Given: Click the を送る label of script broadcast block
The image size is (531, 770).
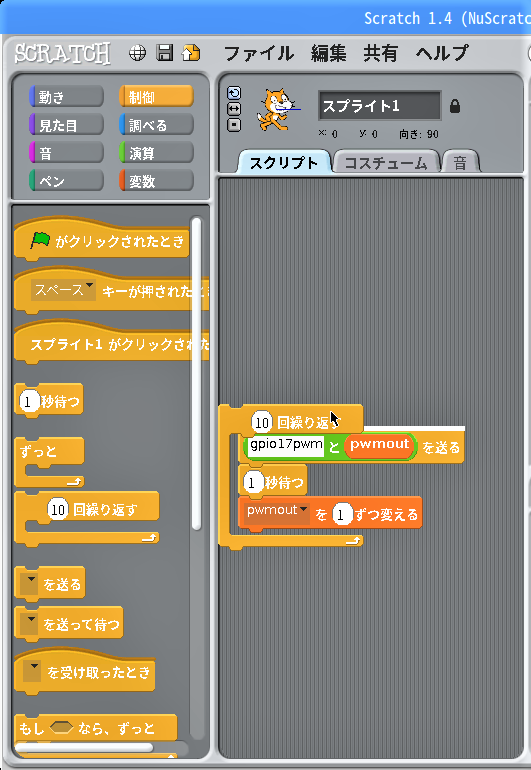Looking at the screenshot, I should tap(441, 447).
